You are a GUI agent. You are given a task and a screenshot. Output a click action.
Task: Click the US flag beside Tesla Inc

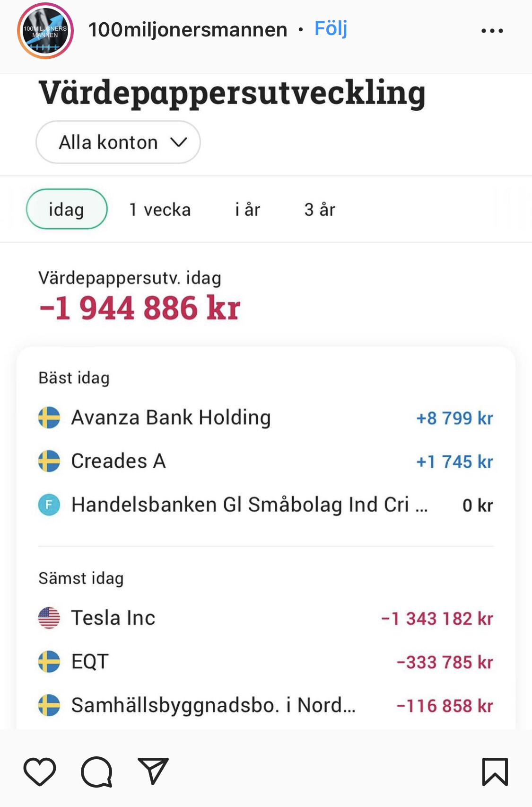pos(49,618)
